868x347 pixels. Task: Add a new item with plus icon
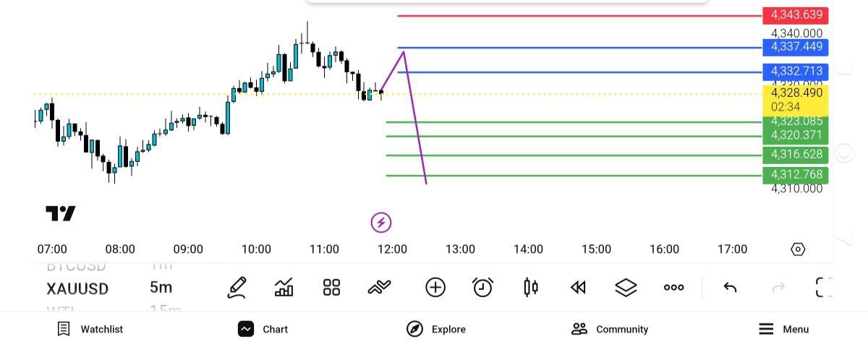435,288
